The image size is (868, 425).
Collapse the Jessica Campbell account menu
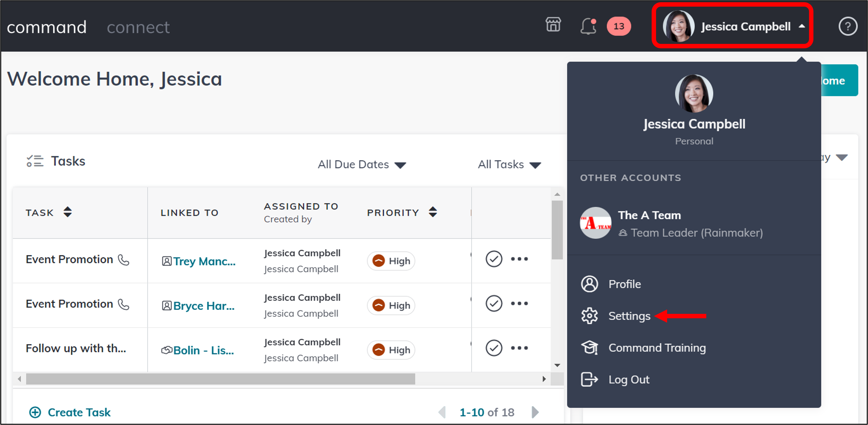point(802,26)
